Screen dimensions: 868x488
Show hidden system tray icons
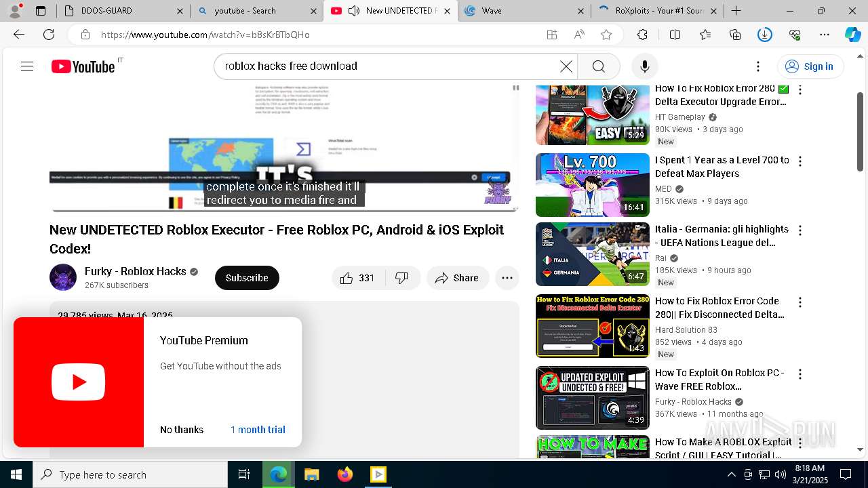click(731, 474)
